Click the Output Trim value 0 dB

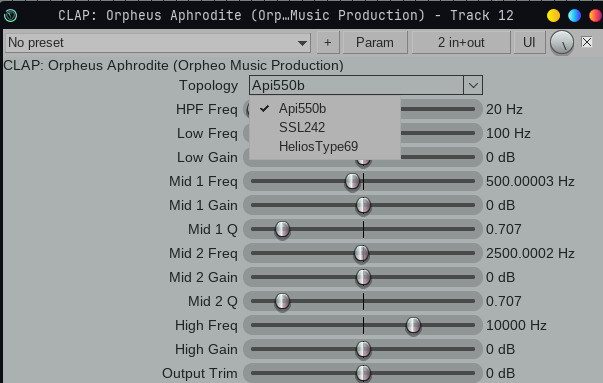pyautogui.click(x=500, y=373)
